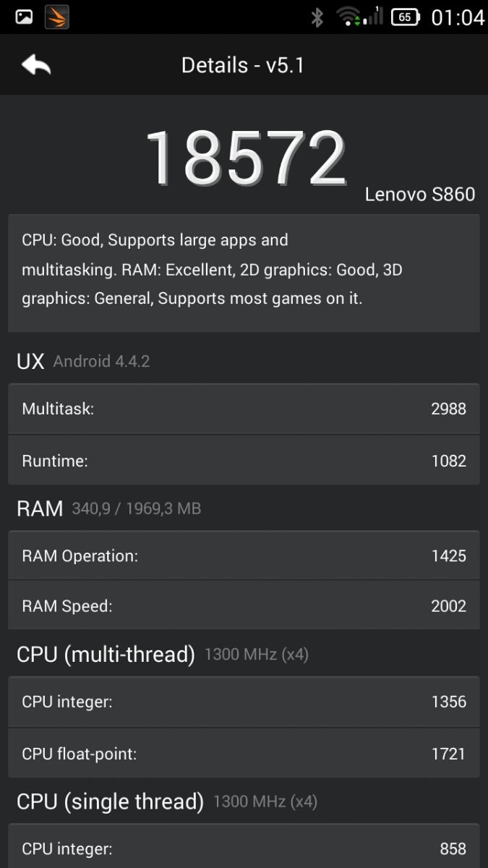488x868 pixels.
Task: Tap the Bluetooth status icon
Action: point(317,17)
